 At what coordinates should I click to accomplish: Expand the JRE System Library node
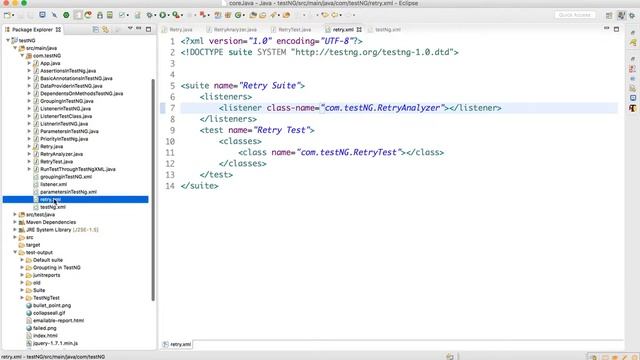tap(15, 230)
